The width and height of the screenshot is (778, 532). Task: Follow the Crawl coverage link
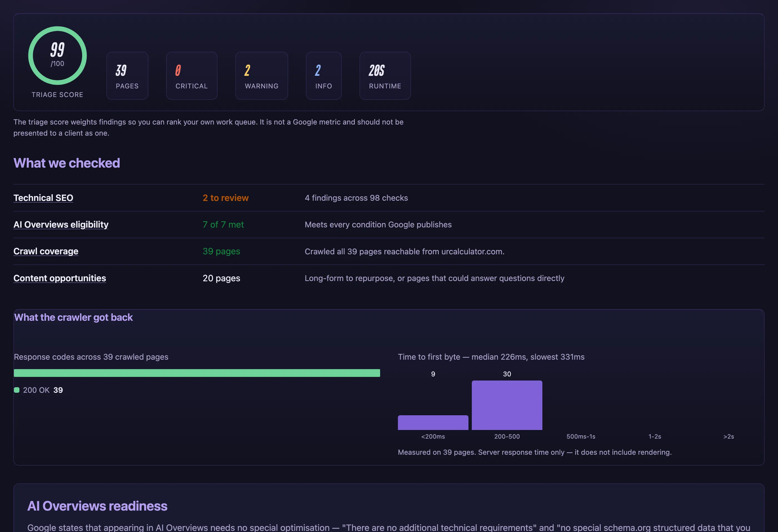click(46, 252)
